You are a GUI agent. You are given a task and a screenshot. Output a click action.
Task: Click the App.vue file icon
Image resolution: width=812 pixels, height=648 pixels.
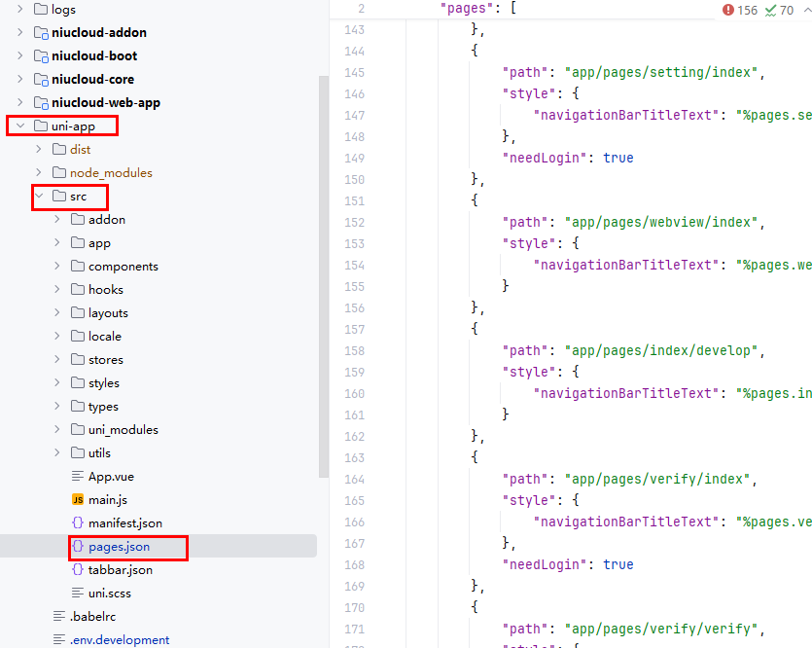click(x=78, y=477)
